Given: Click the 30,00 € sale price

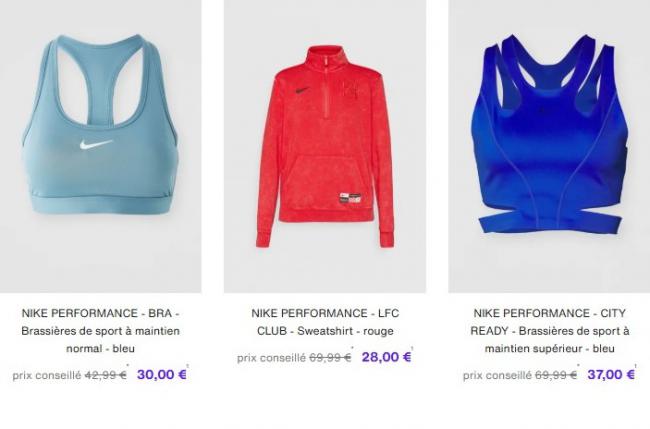Looking at the screenshot, I should tap(162, 374).
